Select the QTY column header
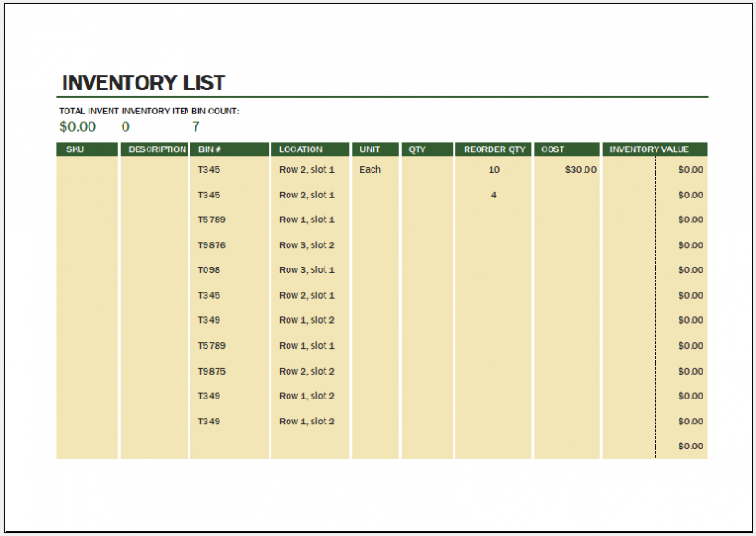Viewport: 756px width, 536px height. click(x=415, y=149)
